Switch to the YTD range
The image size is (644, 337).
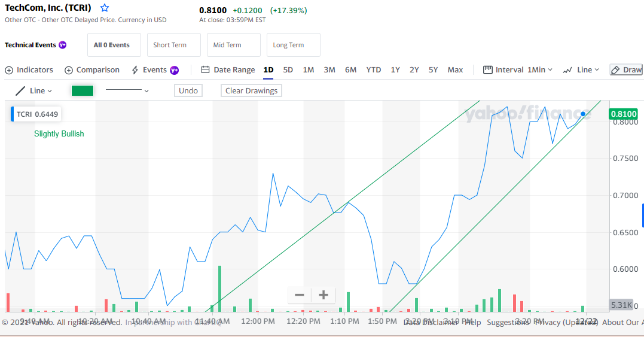(374, 70)
